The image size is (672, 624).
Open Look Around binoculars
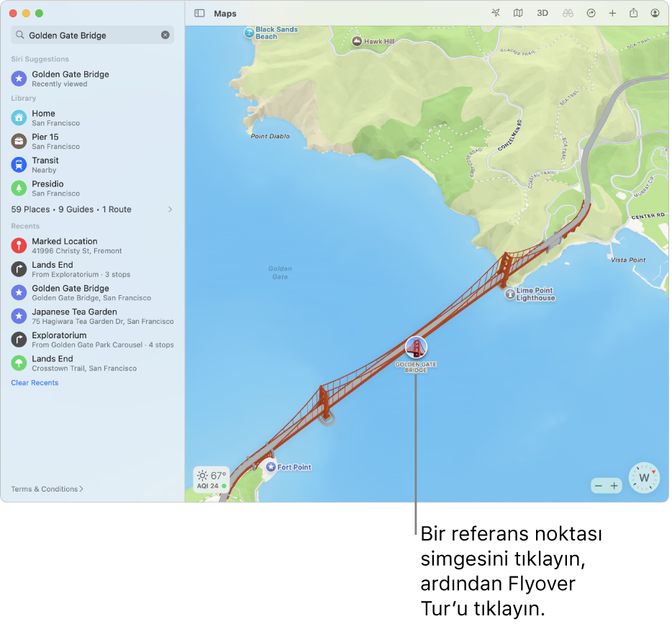point(568,13)
